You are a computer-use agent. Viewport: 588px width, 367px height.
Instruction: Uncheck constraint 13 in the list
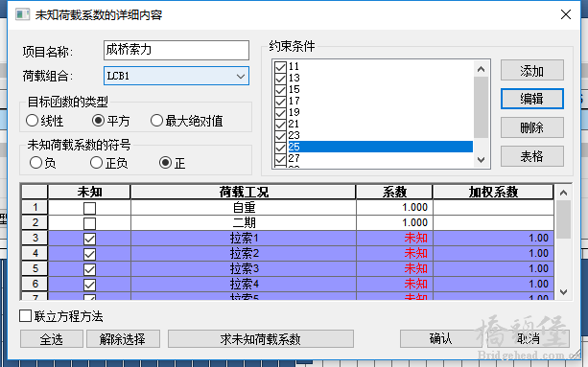(x=280, y=79)
